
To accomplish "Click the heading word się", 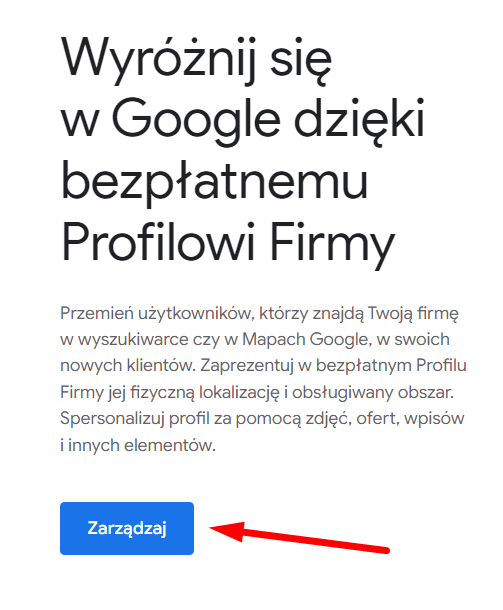I will [301, 62].
